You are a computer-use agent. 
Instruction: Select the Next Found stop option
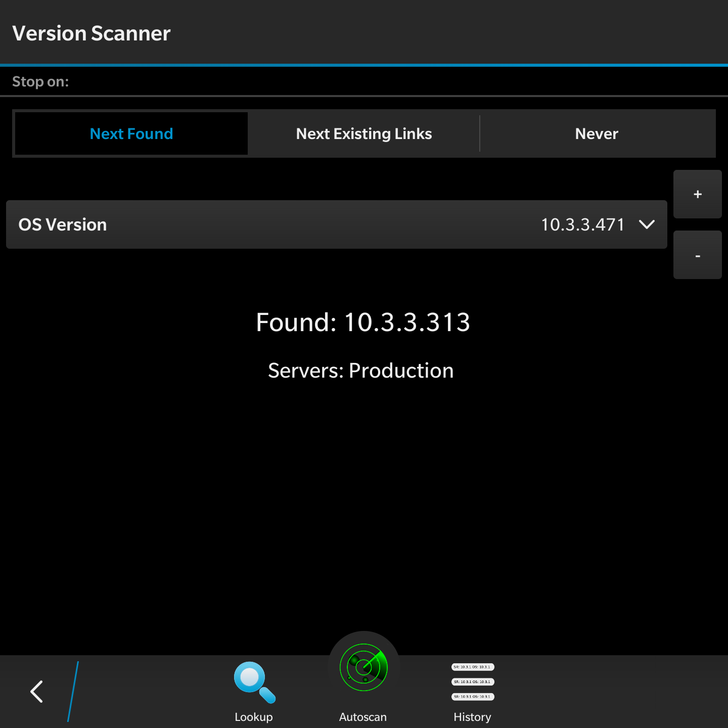tap(131, 133)
